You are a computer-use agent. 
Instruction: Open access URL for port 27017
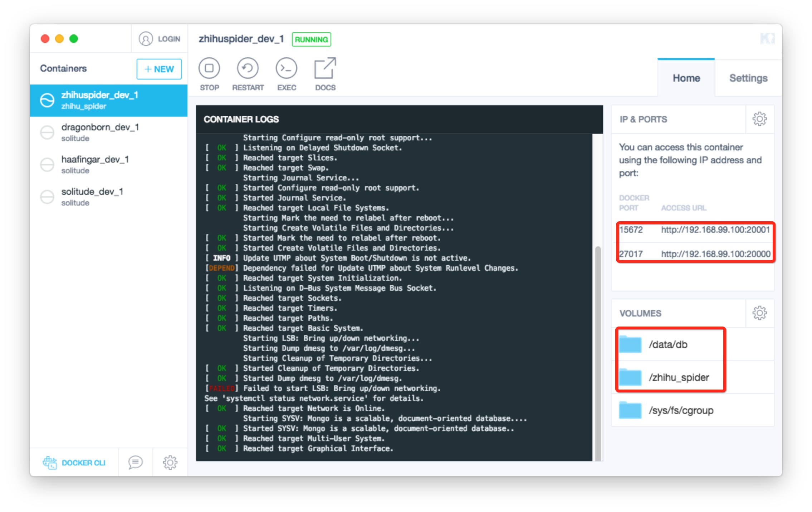(715, 254)
